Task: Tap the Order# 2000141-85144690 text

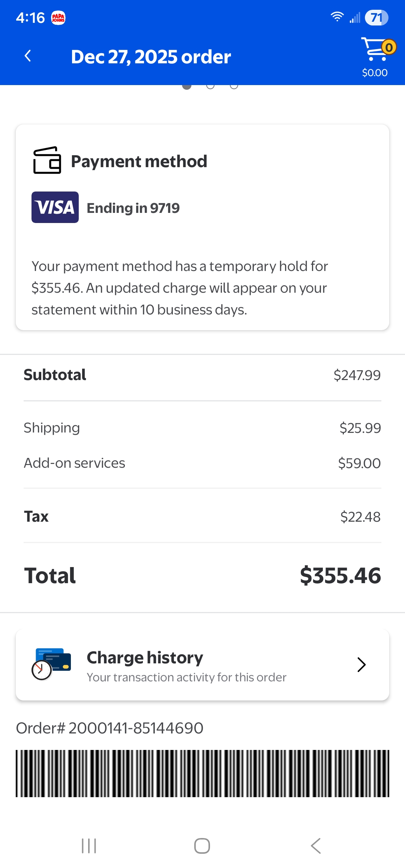Action: point(109,728)
